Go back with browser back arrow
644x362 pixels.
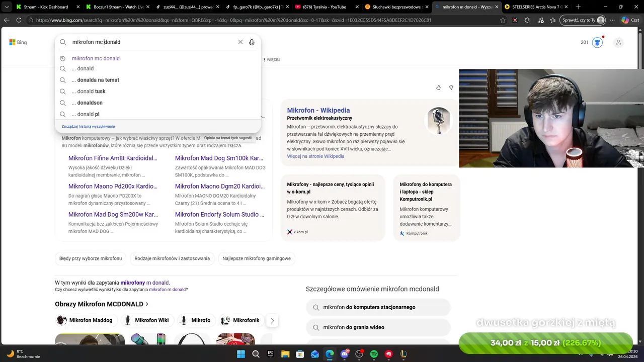7,20
